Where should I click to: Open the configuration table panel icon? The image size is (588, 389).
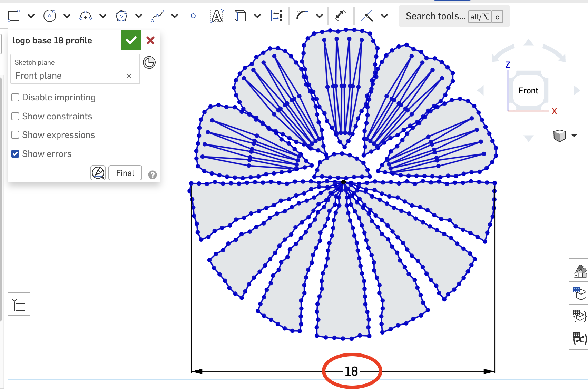[580, 293]
